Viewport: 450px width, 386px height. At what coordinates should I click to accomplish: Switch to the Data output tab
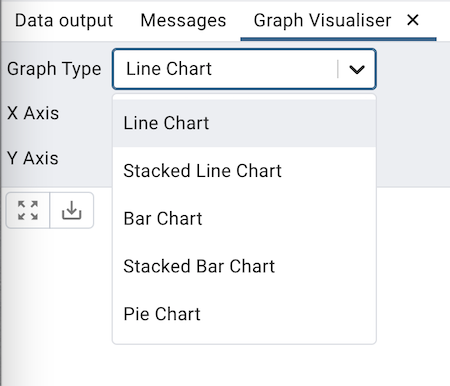(64, 21)
